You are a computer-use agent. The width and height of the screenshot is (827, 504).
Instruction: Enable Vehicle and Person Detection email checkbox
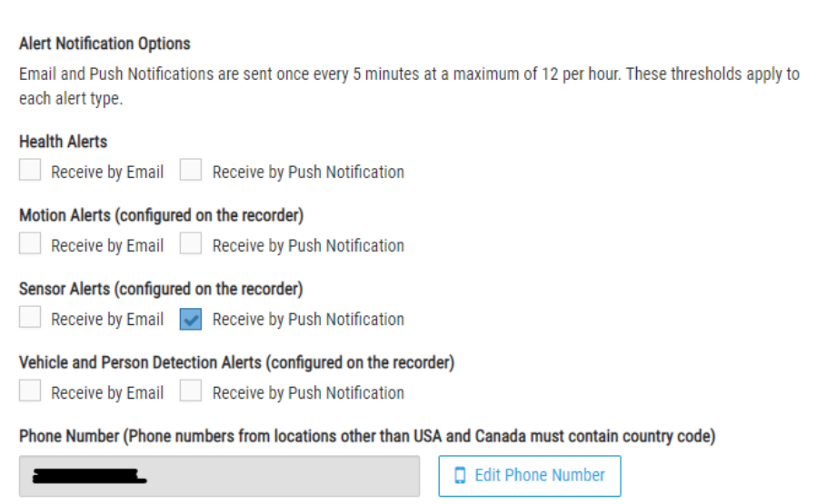30,390
